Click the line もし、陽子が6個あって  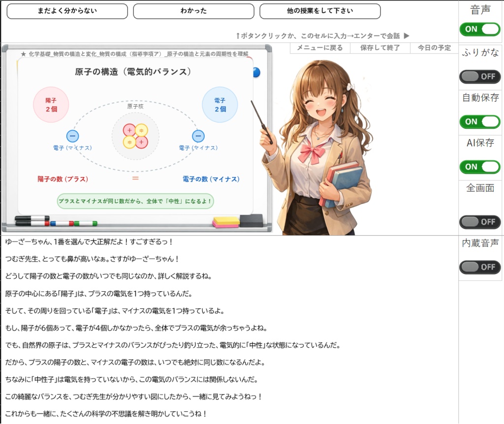136,328
